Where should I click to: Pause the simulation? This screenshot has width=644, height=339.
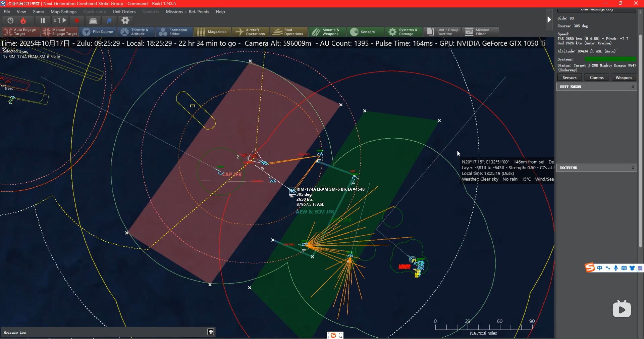pyautogui.click(x=43, y=20)
